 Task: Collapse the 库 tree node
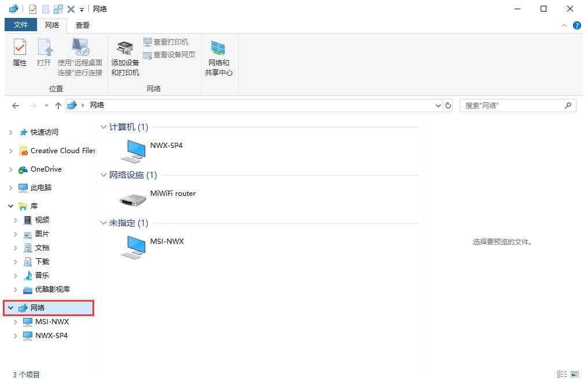tap(10, 206)
